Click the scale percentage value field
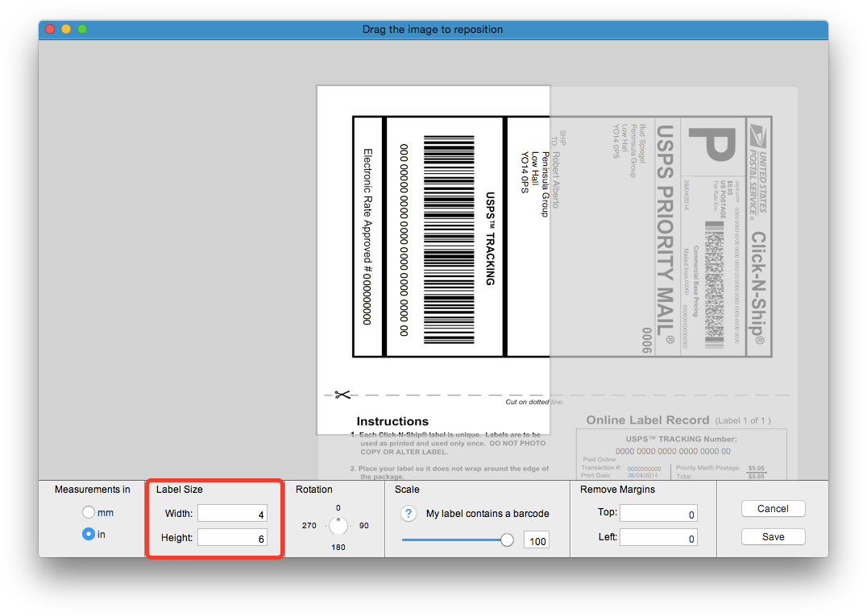This screenshot has width=867, height=616. [x=537, y=541]
